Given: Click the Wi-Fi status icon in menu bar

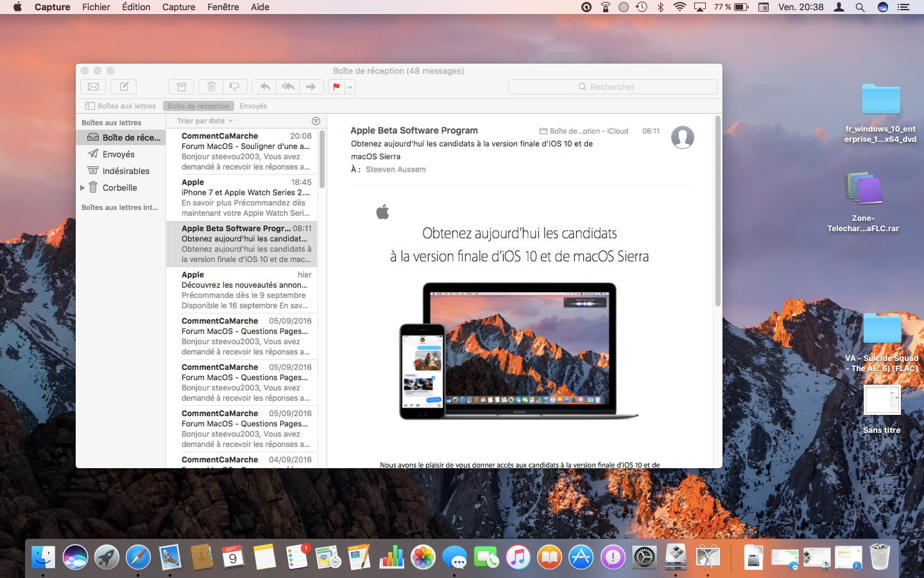Looking at the screenshot, I should tap(680, 7).
